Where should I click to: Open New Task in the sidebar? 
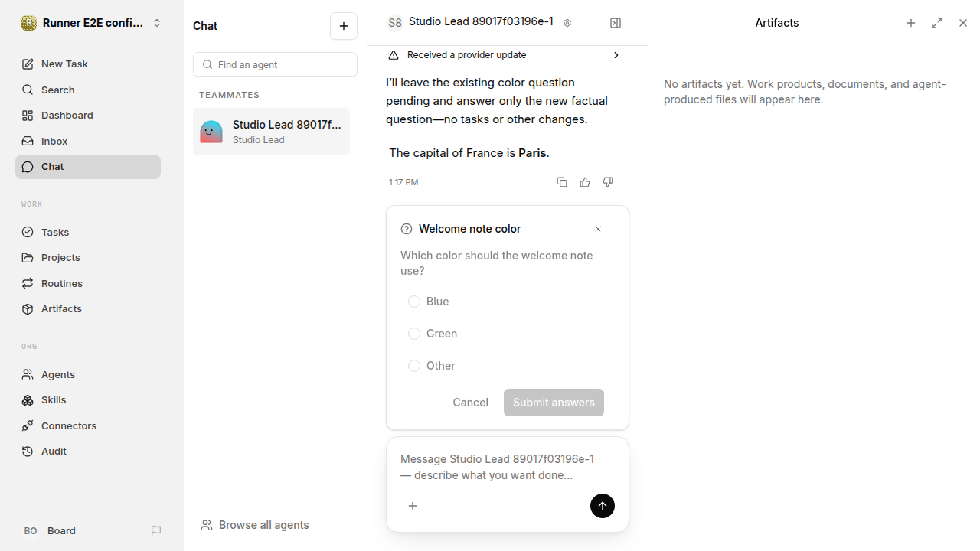click(x=88, y=64)
